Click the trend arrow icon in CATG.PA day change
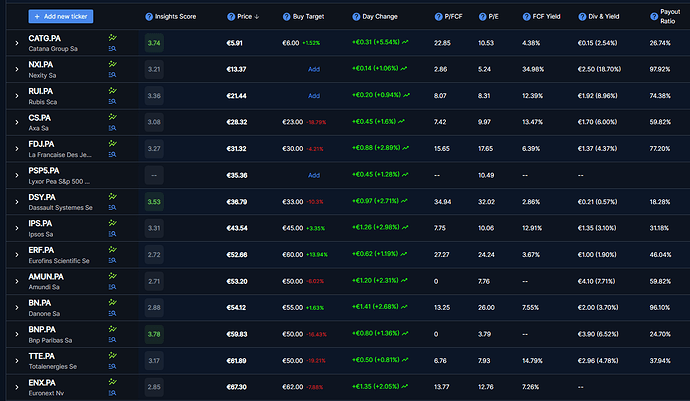The image size is (690, 401). (x=405, y=42)
